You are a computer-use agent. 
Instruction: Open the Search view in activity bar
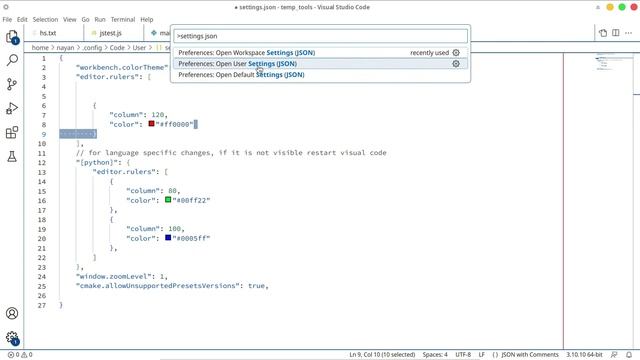[12, 60]
